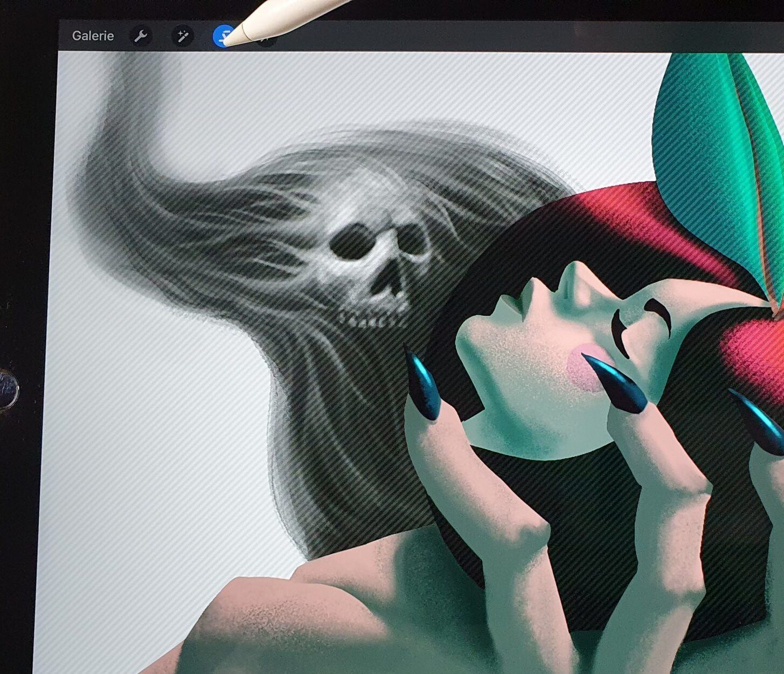Toggle the blue Selection tool
This screenshot has height=674, width=784.
223,37
